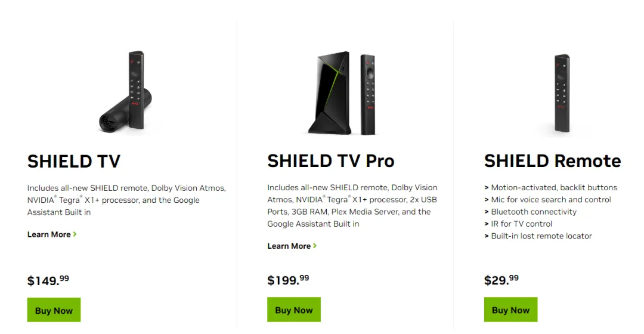Click the green chevron after SHIELD TV Learn More
This screenshot has width=644, height=334.
pyautogui.click(x=75, y=234)
